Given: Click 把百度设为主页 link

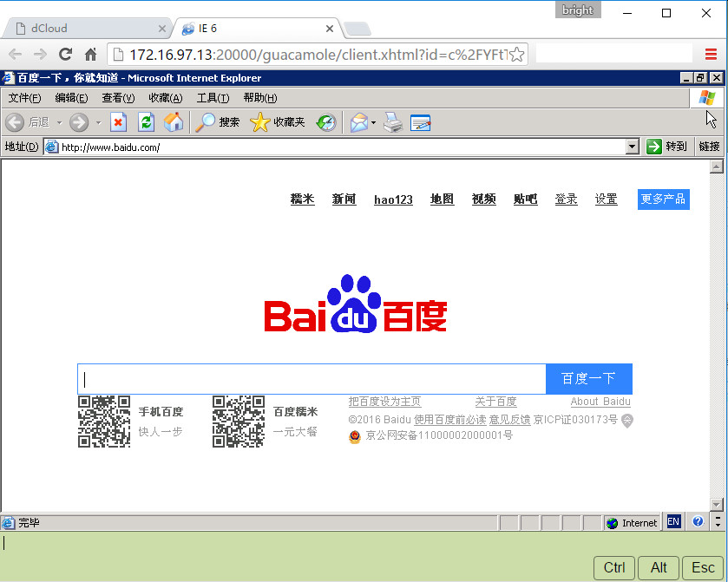Looking at the screenshot, I should (x=385, y=402).
